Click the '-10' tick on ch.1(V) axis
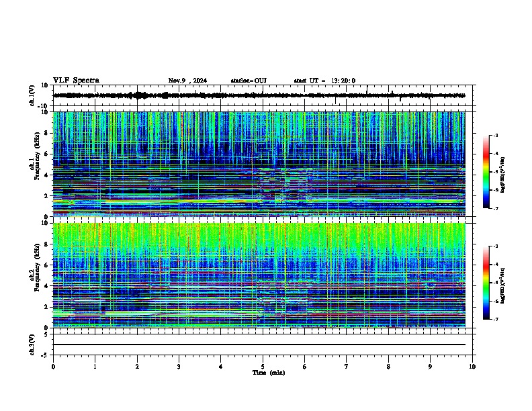Screen dimensions: 532x411 43,106
